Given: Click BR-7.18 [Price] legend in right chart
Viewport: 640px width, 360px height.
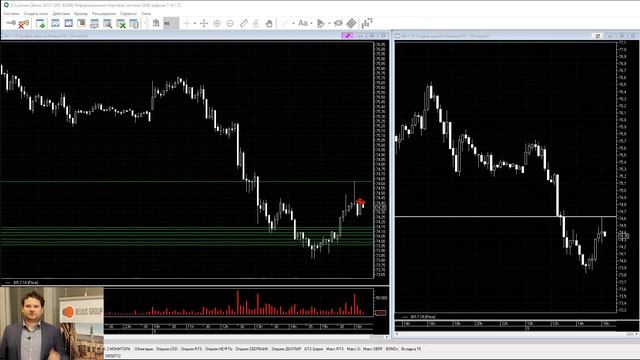Looking at the screenshot, I should 423,317.
